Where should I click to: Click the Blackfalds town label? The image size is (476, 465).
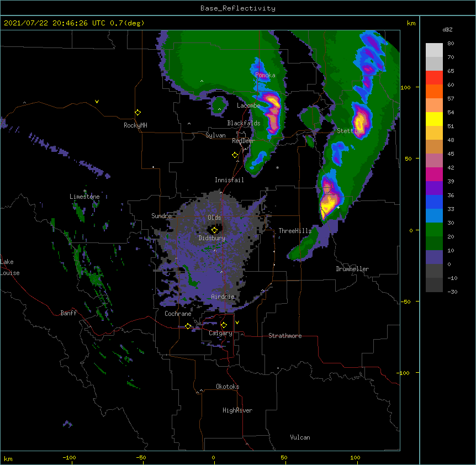click(244, 123)
